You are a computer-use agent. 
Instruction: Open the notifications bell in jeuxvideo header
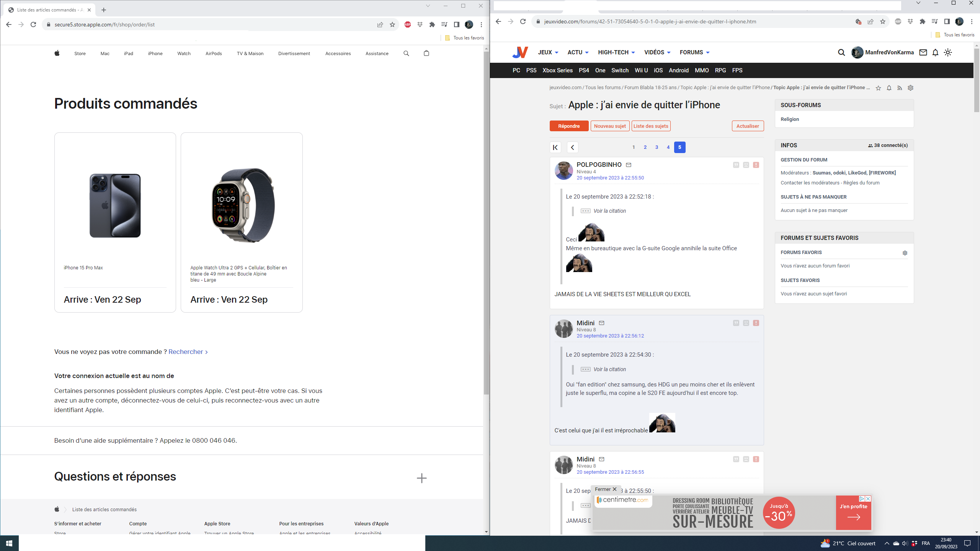935,52
